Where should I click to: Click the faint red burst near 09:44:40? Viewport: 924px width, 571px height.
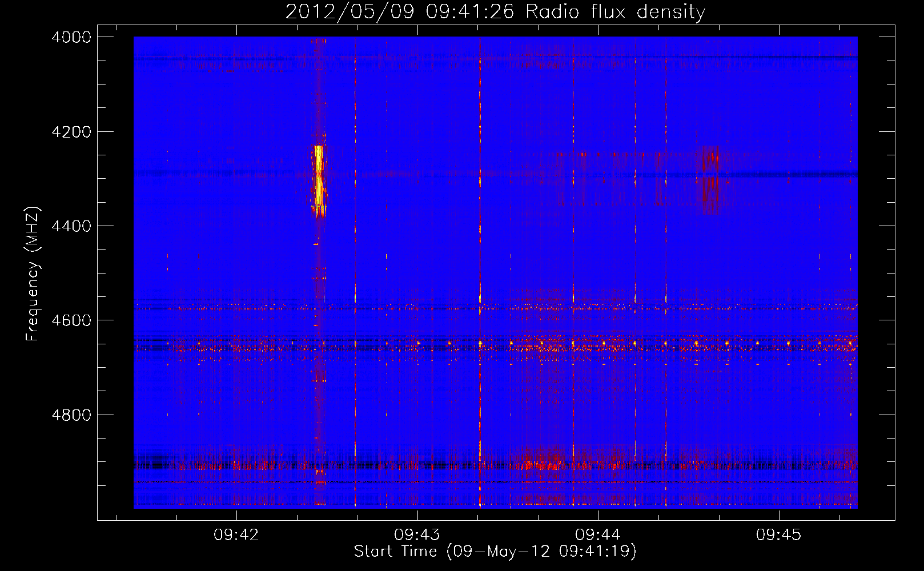[710, 179]
